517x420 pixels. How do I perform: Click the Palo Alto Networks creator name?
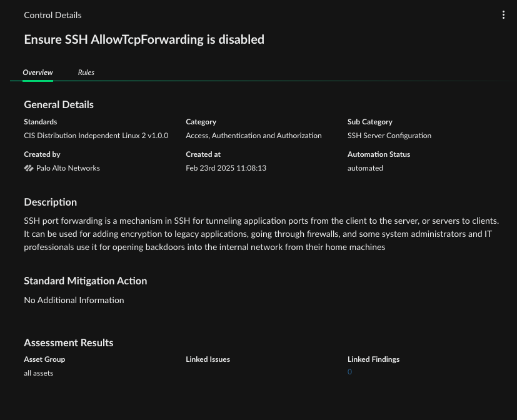pos(68,168)
